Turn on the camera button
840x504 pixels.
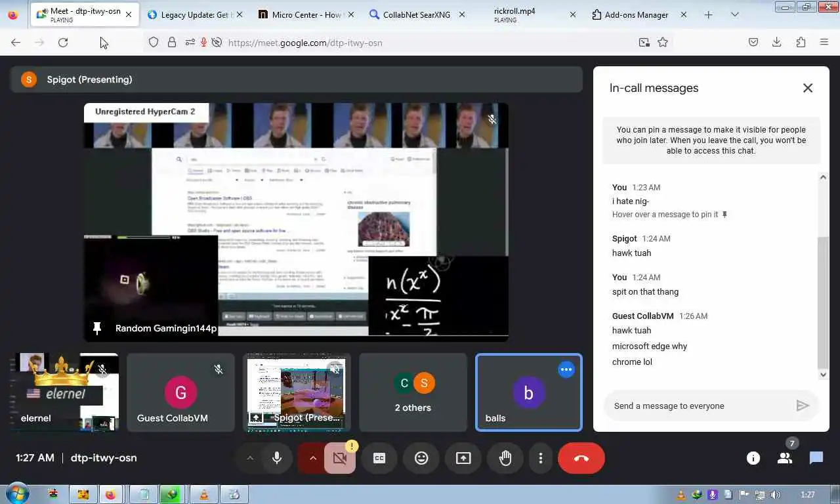point(340,458)
